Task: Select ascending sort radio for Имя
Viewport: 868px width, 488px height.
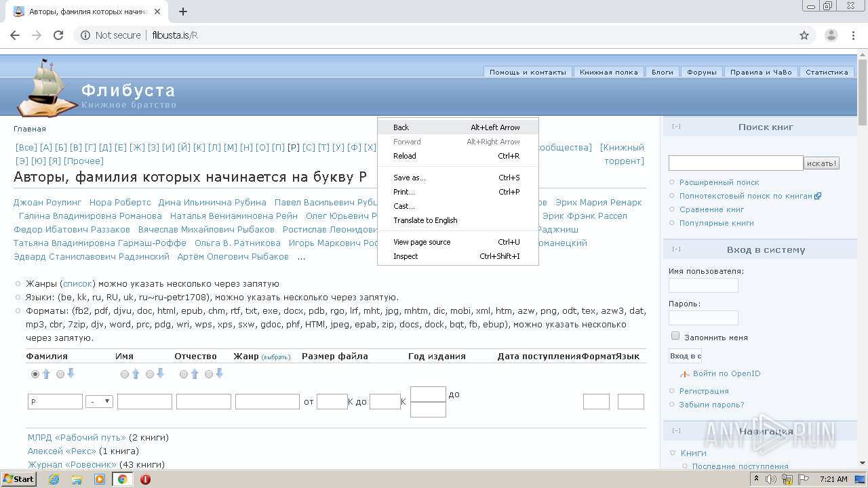Action: point(125,374)
